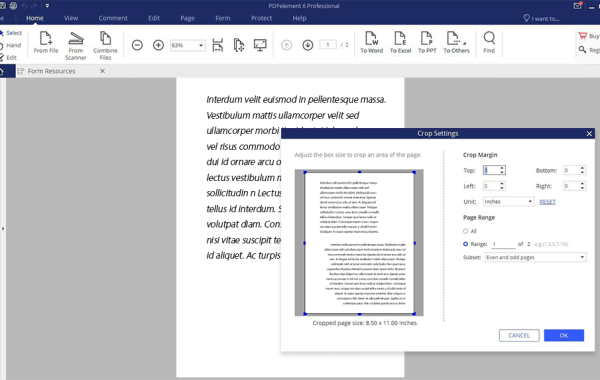600x380 pixels.
Task: Open the Home ribbon tab
Action: coord(34,18)
